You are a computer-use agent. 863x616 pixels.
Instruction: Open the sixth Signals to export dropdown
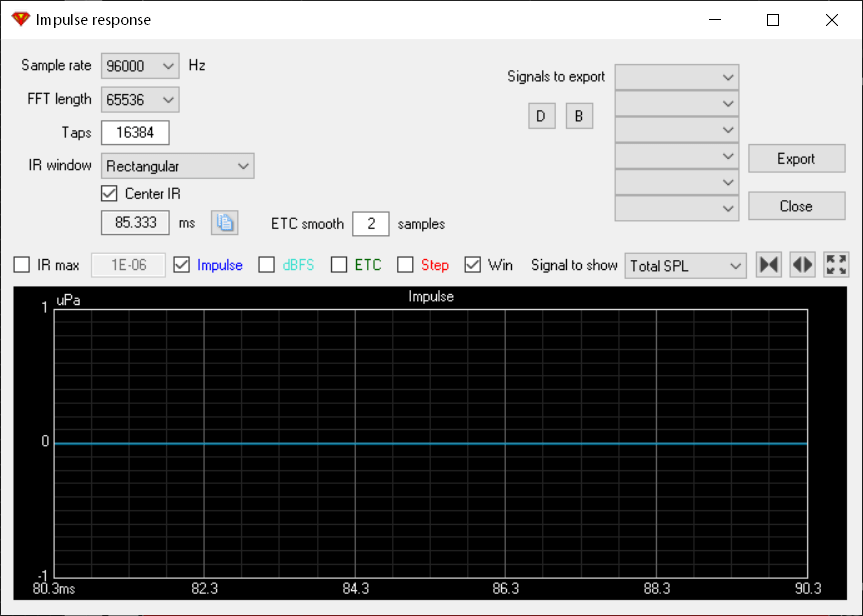[676, 208]
